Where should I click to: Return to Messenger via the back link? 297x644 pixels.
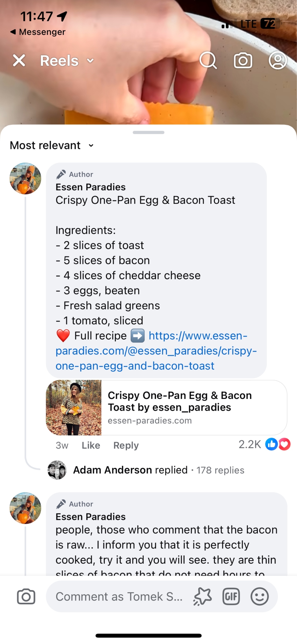[x=38, y=32]
